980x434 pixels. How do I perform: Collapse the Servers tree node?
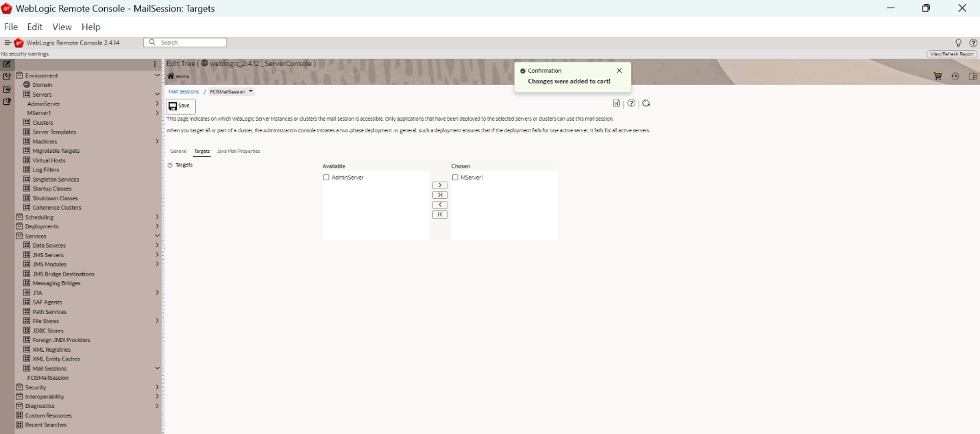[x=157, y=95]
